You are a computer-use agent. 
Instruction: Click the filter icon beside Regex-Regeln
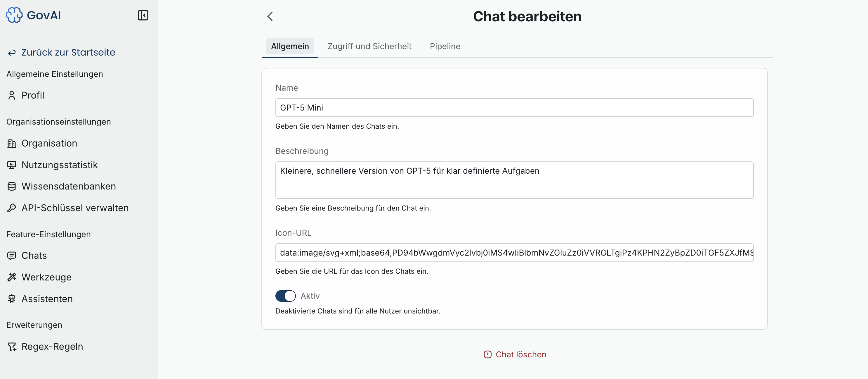point(12,347)
